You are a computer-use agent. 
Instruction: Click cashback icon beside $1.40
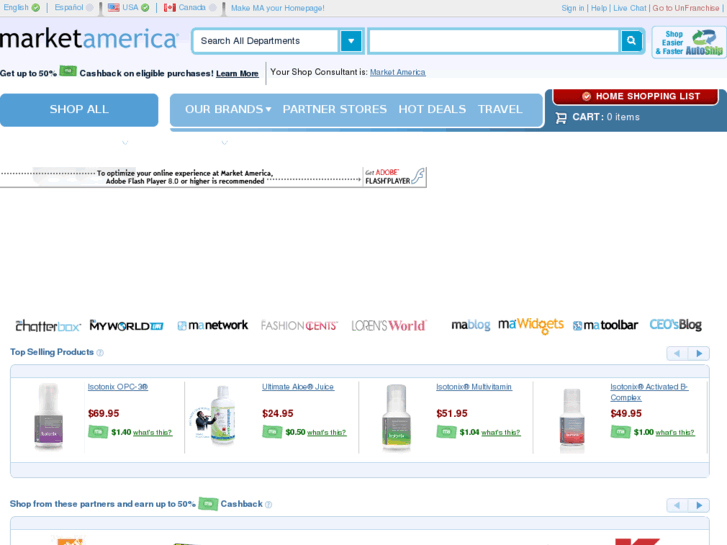click(98, 432)
